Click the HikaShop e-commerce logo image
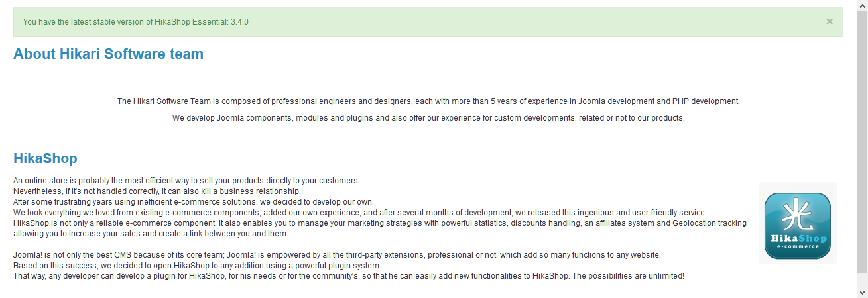 click(x=797, y=225)
